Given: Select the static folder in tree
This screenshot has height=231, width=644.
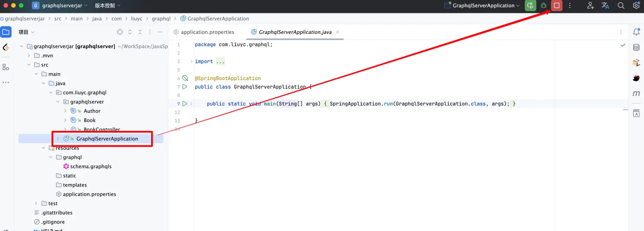Looking at the screenshot, I should (x=70, y=176).
